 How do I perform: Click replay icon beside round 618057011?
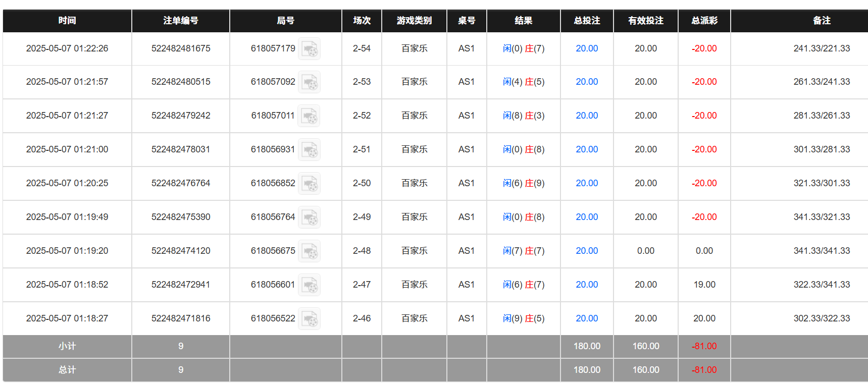[x=309, y=116]
